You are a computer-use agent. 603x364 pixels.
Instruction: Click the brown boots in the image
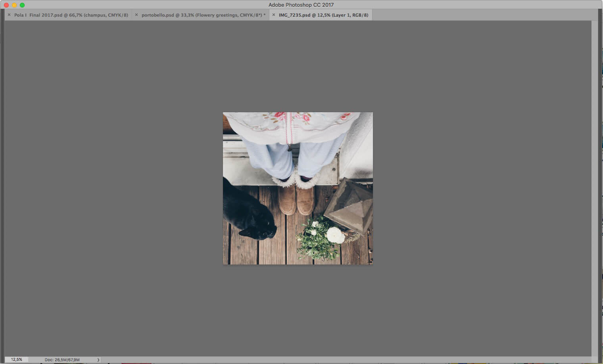[x=296, y=199]
